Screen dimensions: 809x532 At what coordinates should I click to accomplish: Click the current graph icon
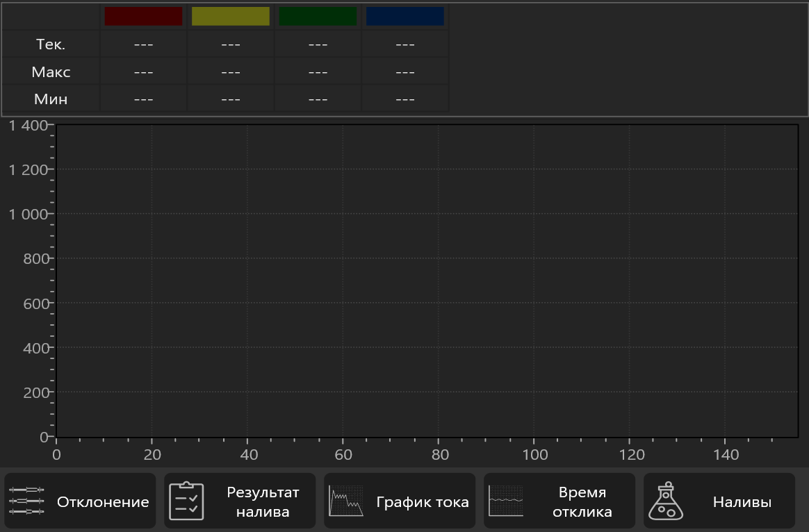pos(346,501)
